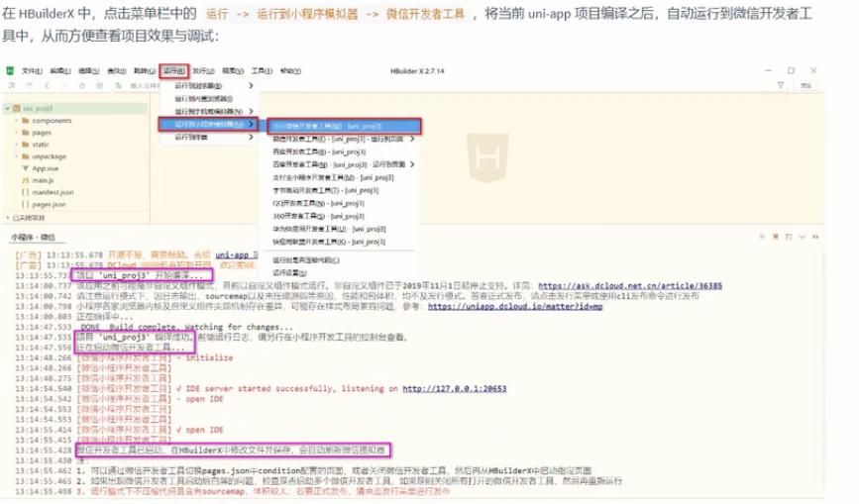Viewport: 859px width, 504px height.
Task: Select 字节跳动开发者工具 entry
Action: 342,190
